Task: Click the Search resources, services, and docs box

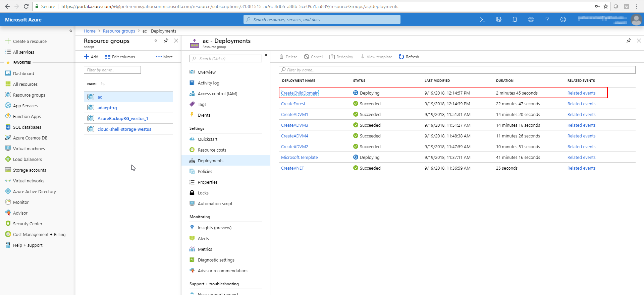Action: (322, 19)
